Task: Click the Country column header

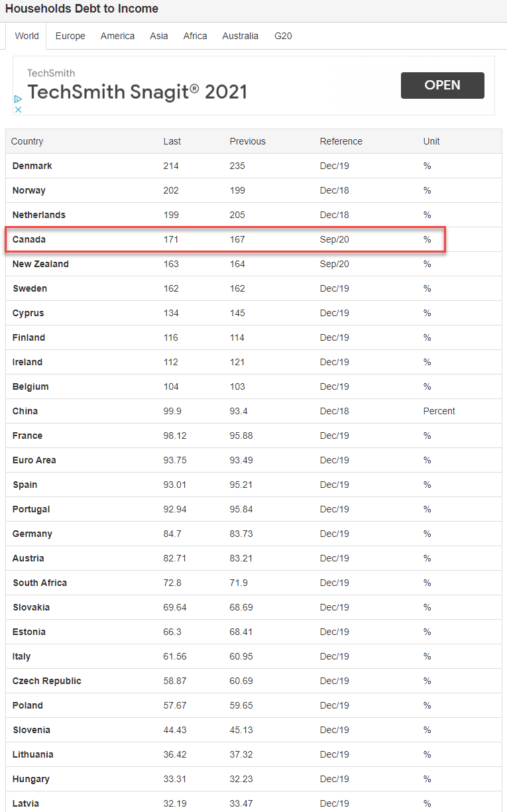Action: click(x=27, y=141)
